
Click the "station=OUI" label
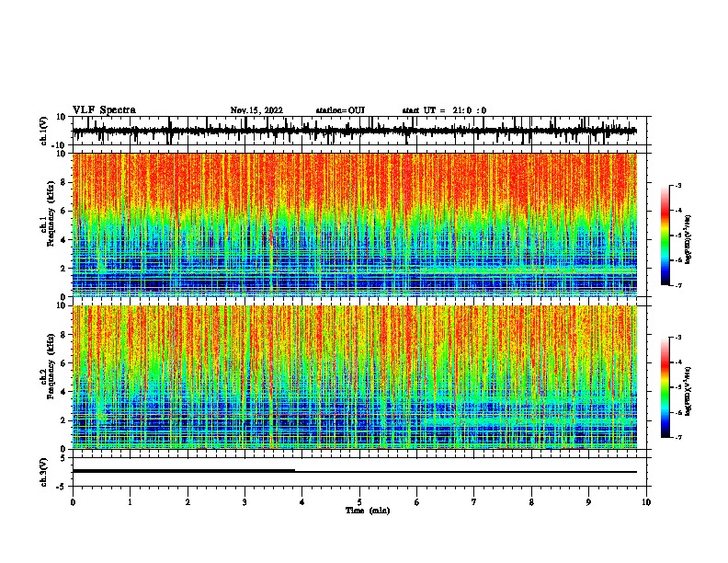pos(340,110)
